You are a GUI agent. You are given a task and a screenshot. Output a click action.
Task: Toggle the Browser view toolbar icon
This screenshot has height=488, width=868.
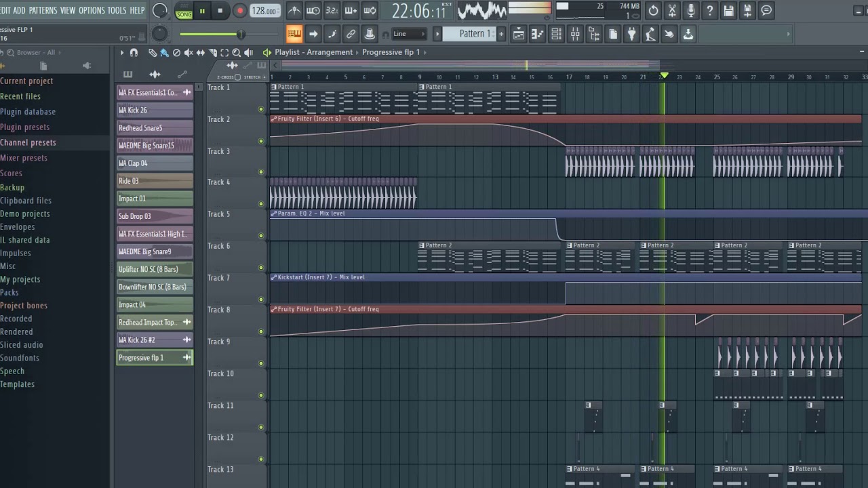click(x=594, y=34)
